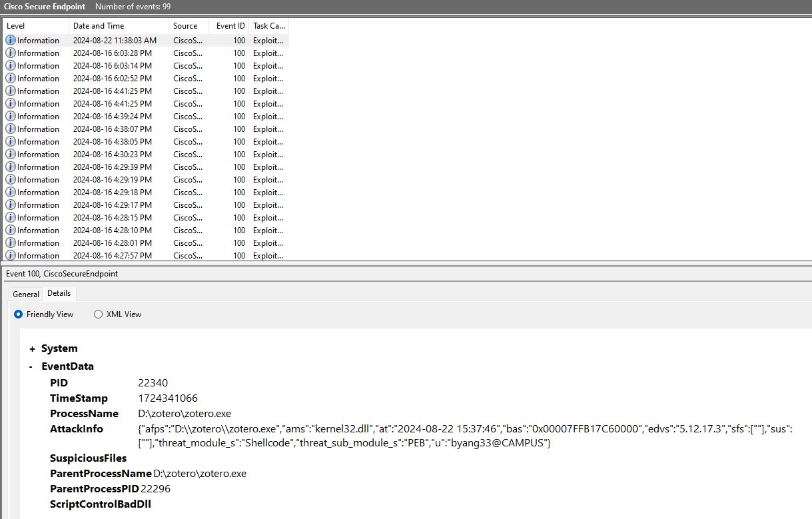Select date cell 2024-08-22 11:38:03 AM

[x=115, y=41]
